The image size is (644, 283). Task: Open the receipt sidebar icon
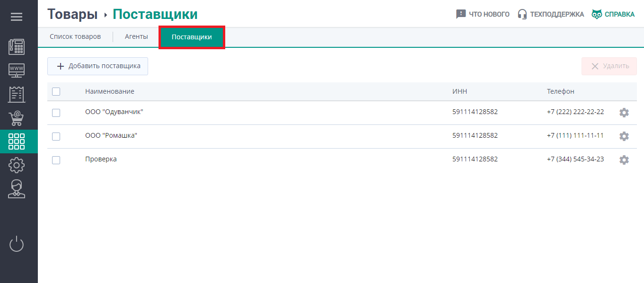pyautogui.click(x=17, y=94)
